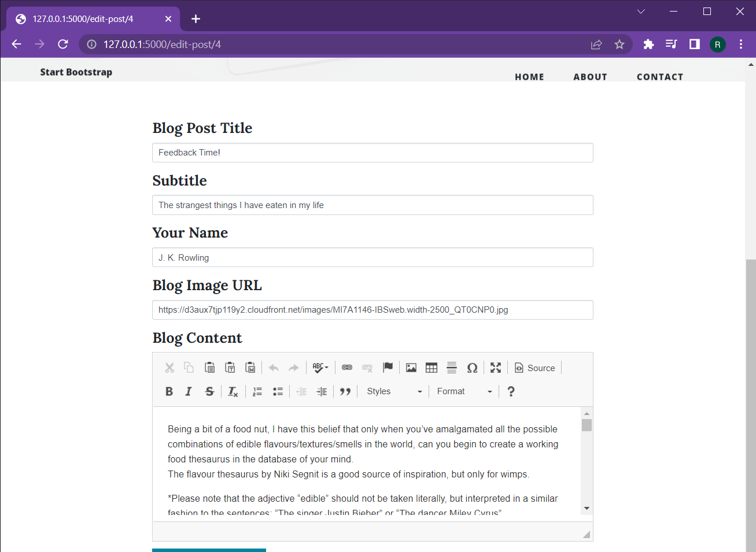The width and height of the screenshot is (756, 552).
Task: Toggle bold formatting
Action: (169, 391)
